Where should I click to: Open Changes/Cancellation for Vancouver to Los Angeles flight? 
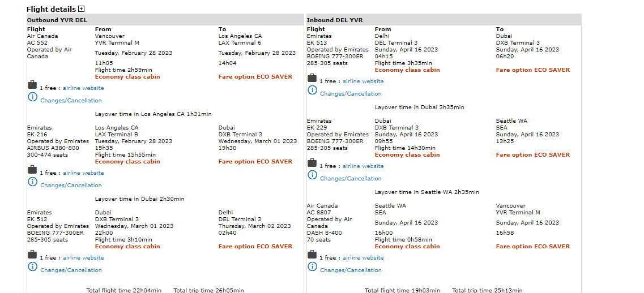coord(71,101)
